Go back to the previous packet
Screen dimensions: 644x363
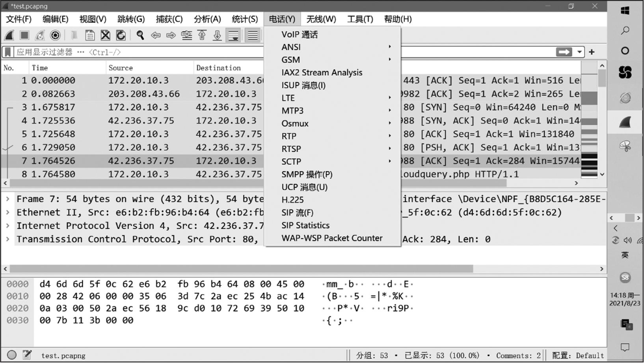[x=156, y=35]
